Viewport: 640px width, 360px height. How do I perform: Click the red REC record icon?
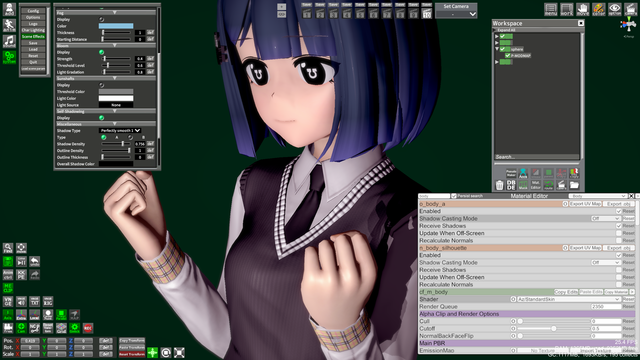[x=88, y=328]
